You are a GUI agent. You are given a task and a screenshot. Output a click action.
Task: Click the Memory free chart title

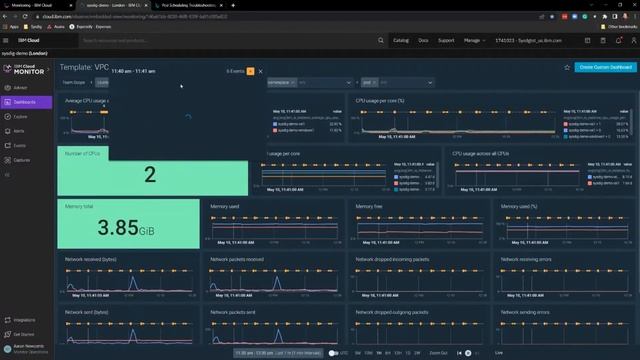(x=369, y=207)
